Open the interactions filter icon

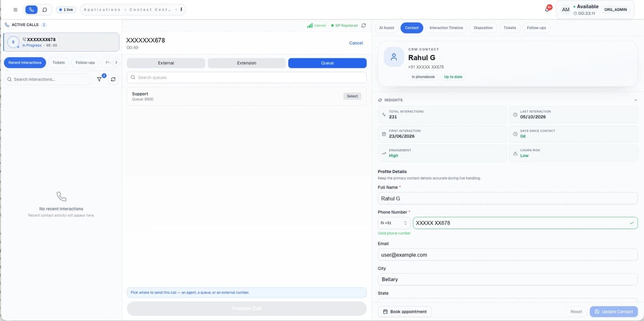99,80
